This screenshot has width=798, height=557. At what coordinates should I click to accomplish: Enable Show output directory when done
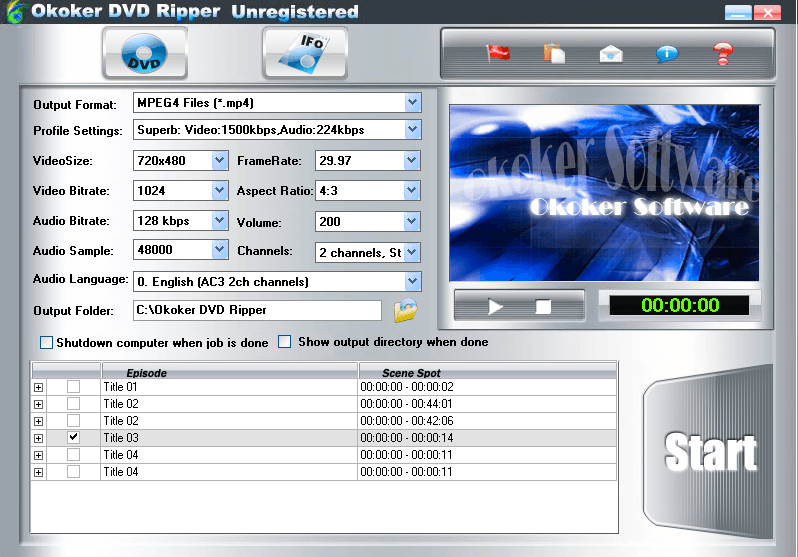pyautogui.click(x=284, y=342)
